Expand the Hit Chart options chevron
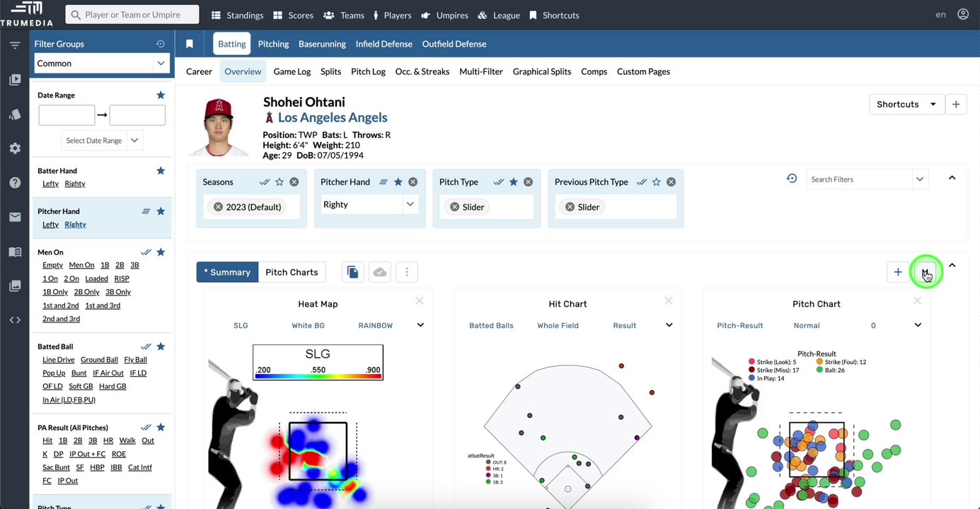This screenshot has height=509, width=980. coord(669,325)
